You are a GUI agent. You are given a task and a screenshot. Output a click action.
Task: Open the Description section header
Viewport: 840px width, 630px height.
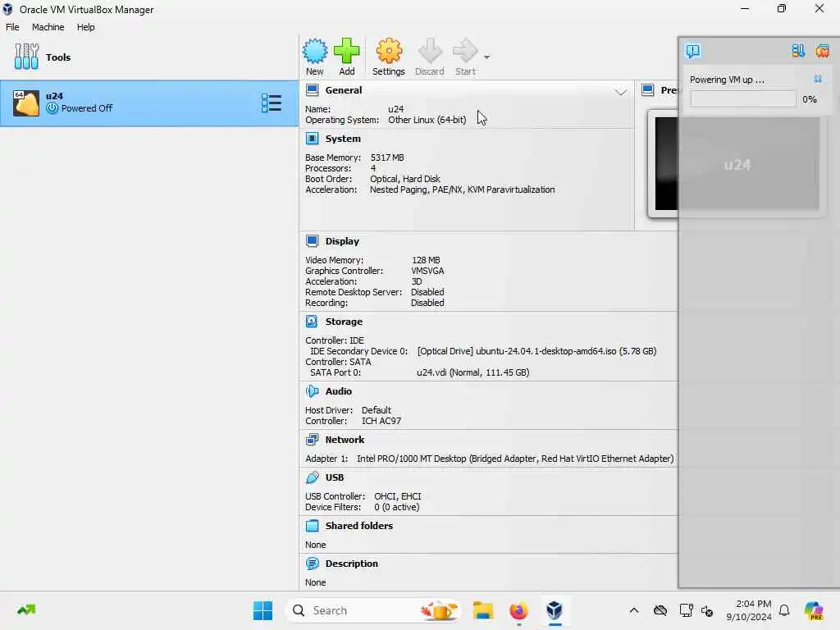coord(351,564)
